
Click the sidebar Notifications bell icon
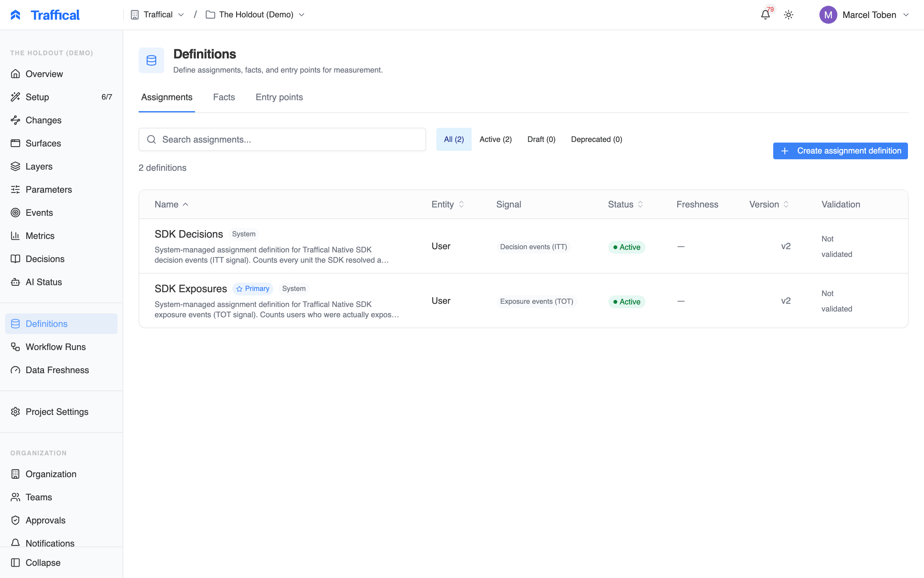click(x=15, y=543)
